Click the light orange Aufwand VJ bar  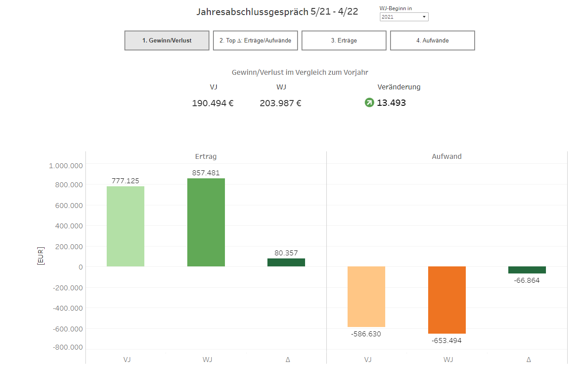click(366, 296)
